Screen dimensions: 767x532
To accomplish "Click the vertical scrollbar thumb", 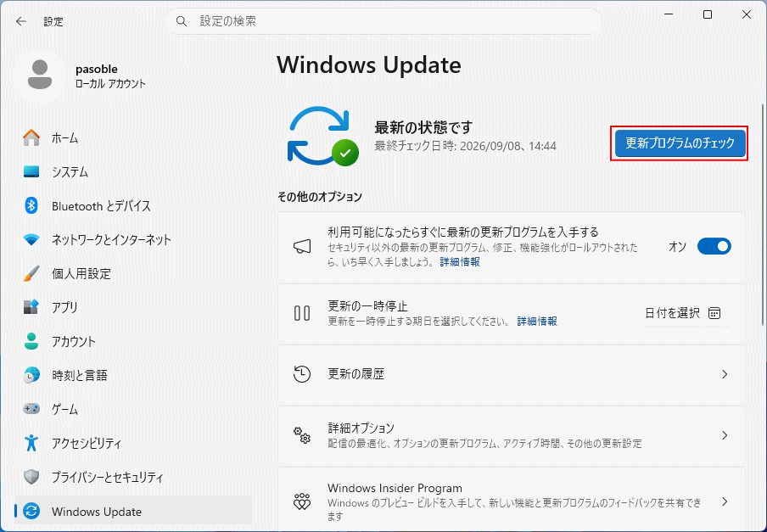I will click(762, 214).
